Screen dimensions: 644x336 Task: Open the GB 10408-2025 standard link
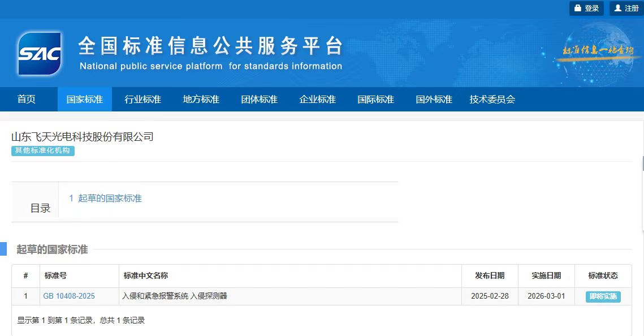(x=69, y=296)
